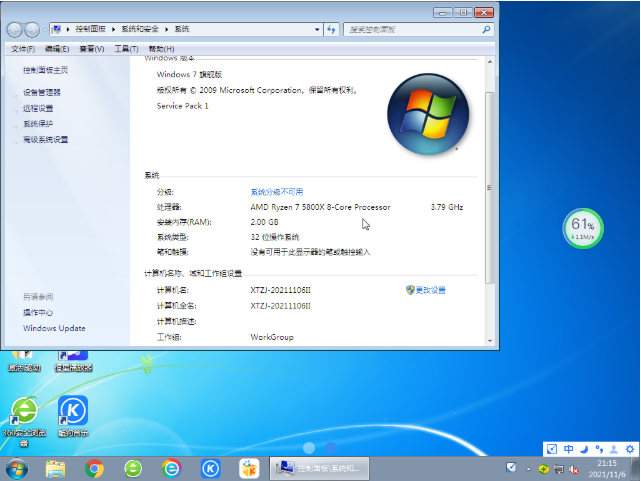Click the settings gear on the input method bar
This screenshot has width=641, height=481.
630,449
